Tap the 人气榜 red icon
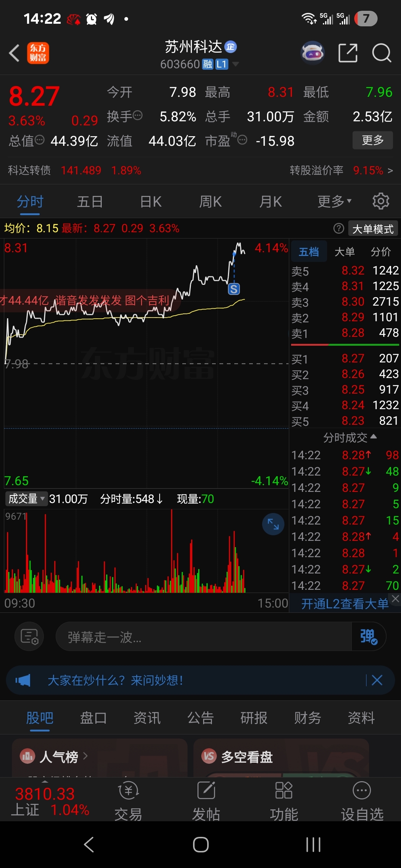Screen dimensions: 401x868 (x=27, y=756)
